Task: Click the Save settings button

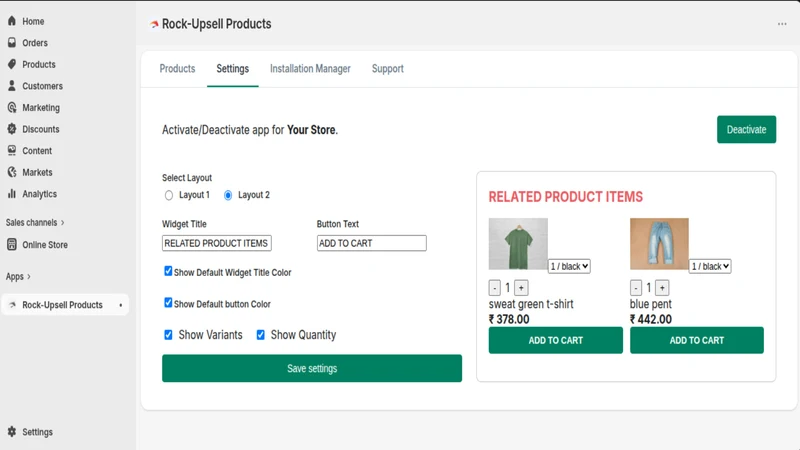Action: coord(312,368)
